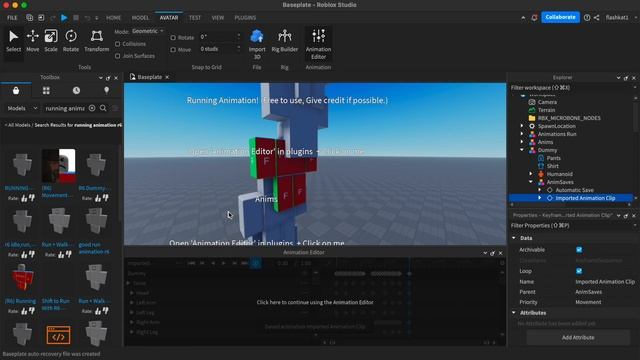Image resolution: width=640 pixels, height=360 pixels.
Task: Open the Mode Geometric dropdown
Action: click(x=148, y=31)
